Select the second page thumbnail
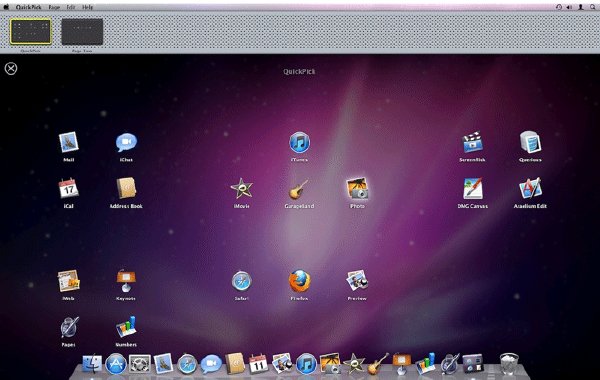This screenshot has height=380, width=600. 82,31
